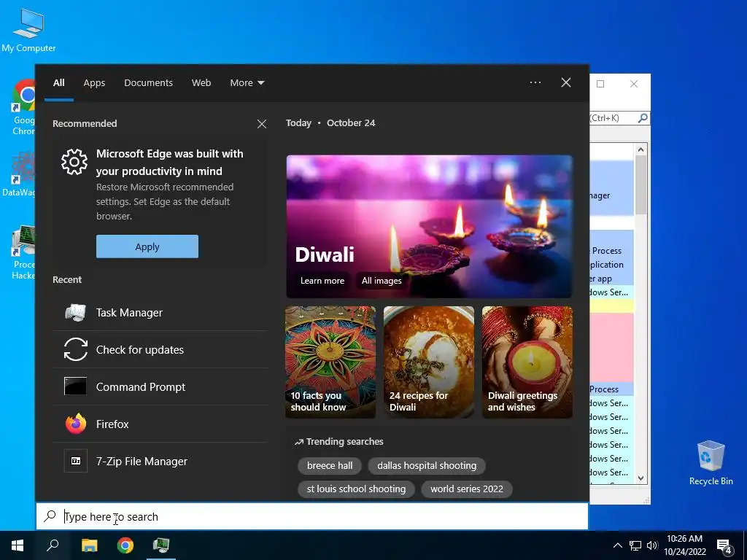Click the taskbar clock showing 10:26 AM
This screenshot has height=560, width=747.
[684, 545]
